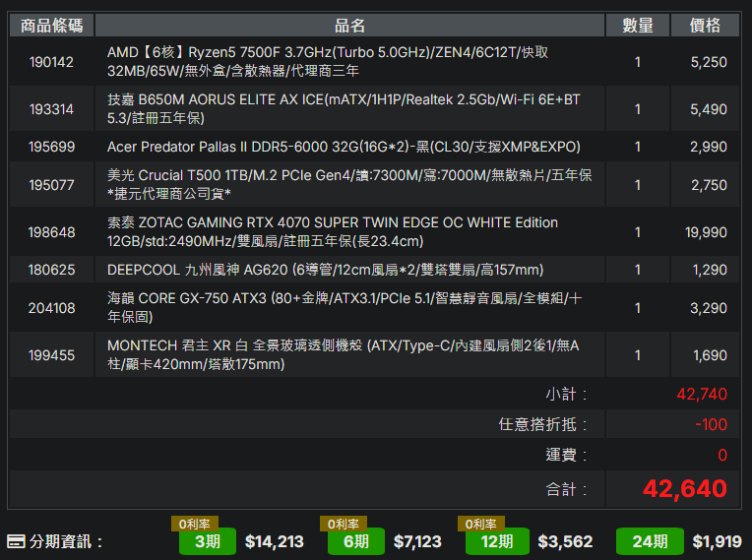Select product code 198648
Viewport: 752px width, 560px height.
[51, 232]
